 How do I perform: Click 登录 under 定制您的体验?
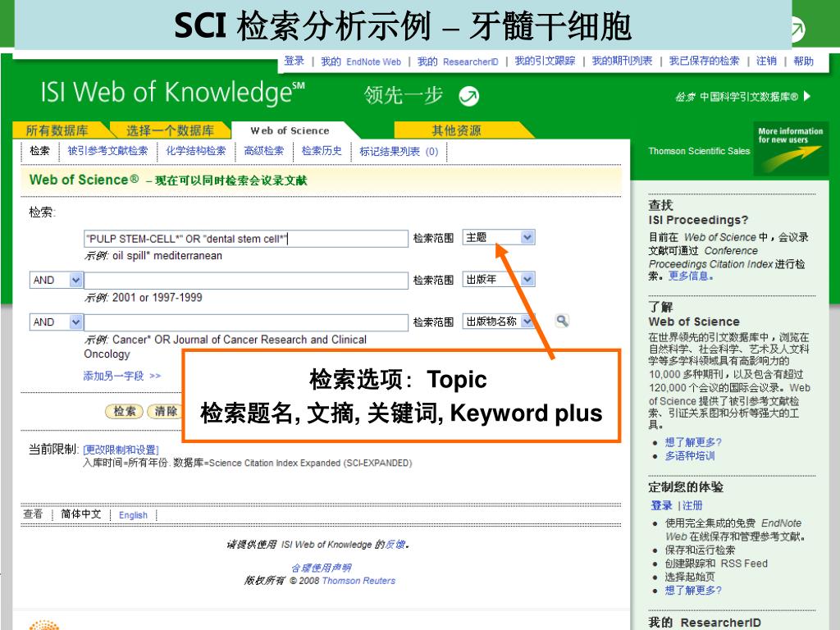662,505
